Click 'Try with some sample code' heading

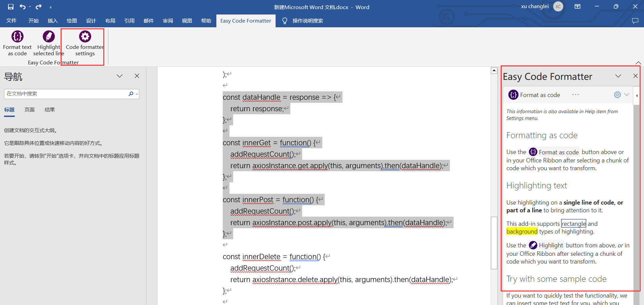pyautogui.click(x=556, y=279)
